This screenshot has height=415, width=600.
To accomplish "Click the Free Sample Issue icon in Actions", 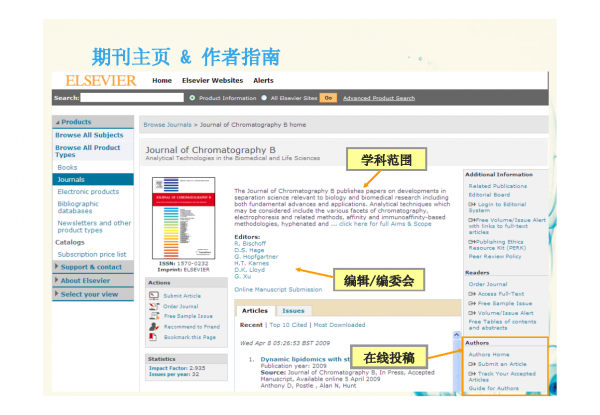I will click(154, 316).
